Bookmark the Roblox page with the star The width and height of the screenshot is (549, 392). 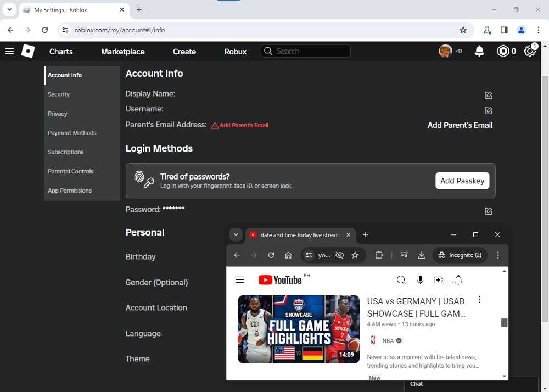click(463, 30)
